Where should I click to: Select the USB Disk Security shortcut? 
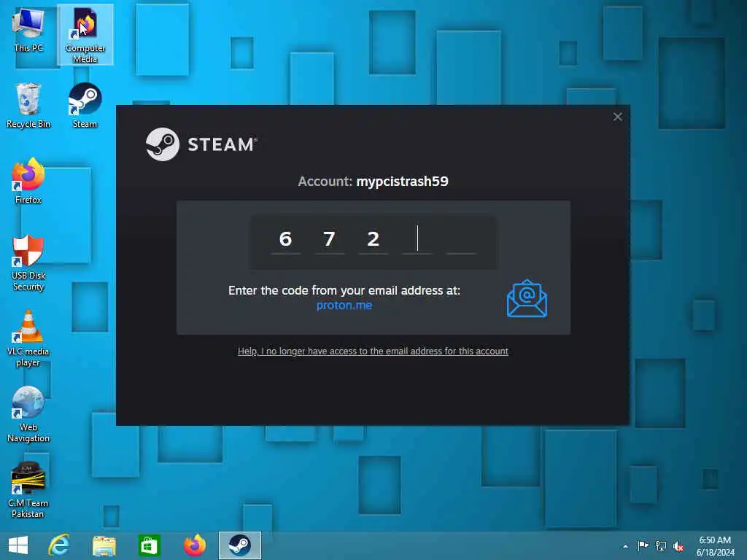coord(28,262)
